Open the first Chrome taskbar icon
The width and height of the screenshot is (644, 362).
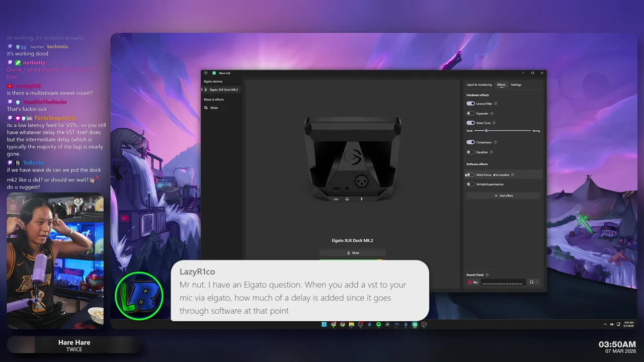point(333,324)
